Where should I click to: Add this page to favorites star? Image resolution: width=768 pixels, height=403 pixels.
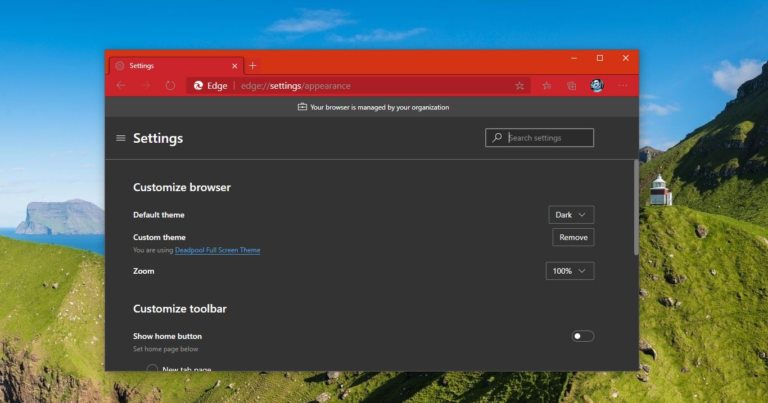[x=520, y=86]
